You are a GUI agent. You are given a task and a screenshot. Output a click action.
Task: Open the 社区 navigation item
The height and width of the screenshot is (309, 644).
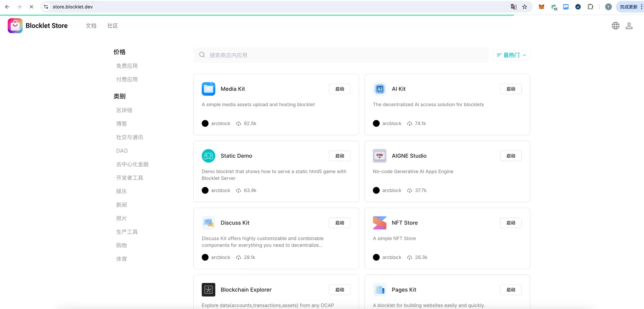pos(113,26)
